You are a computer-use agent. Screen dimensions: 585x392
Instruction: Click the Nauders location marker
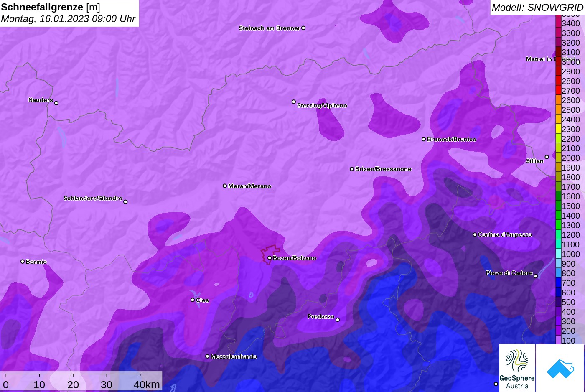56,103
